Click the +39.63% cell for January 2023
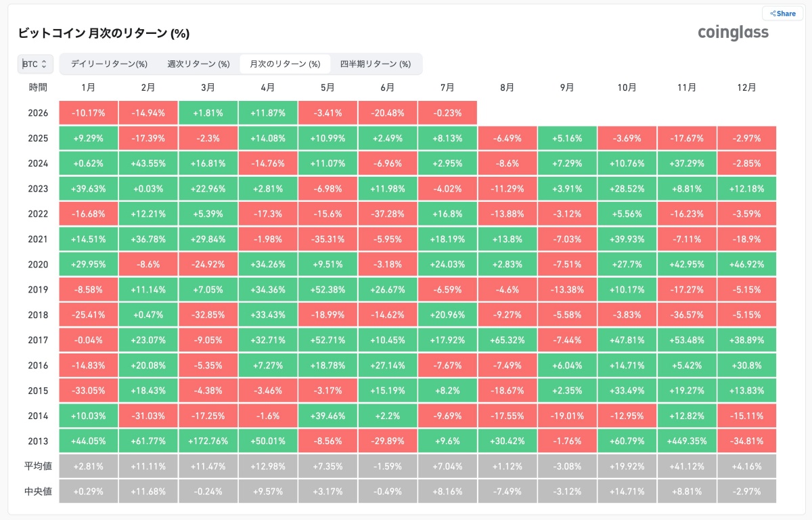This screenshot has width=812, height=520. (x=89, y=189)
